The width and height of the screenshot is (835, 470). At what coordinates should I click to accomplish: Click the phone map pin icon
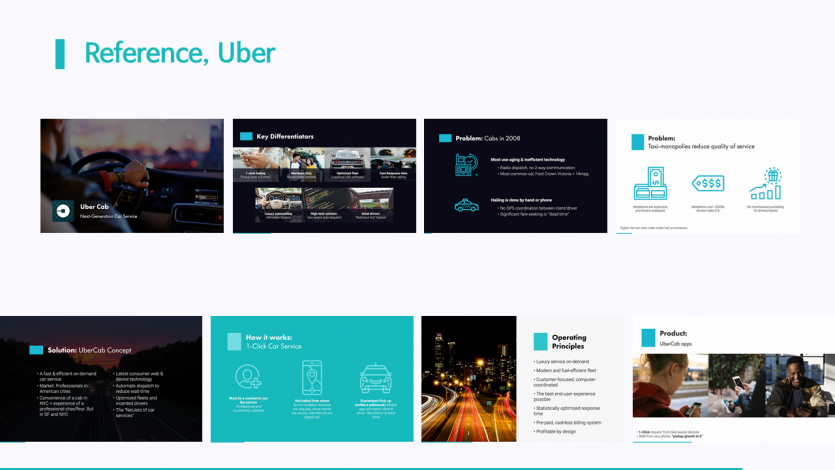[312, 377]
